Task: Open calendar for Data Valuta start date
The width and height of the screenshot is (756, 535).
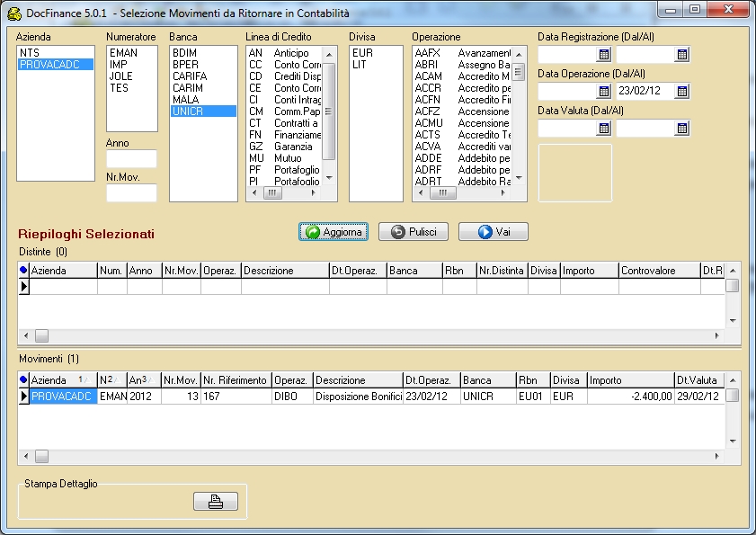Action: 603,129
